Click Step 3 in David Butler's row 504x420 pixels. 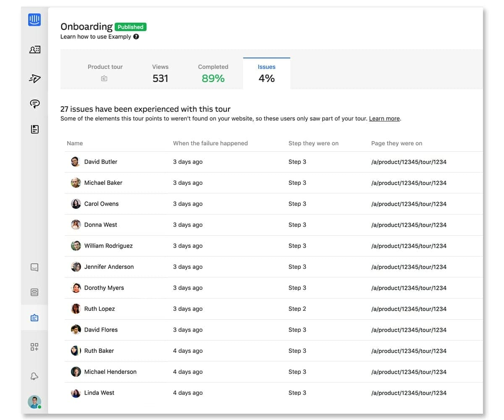tap(297, 162)
